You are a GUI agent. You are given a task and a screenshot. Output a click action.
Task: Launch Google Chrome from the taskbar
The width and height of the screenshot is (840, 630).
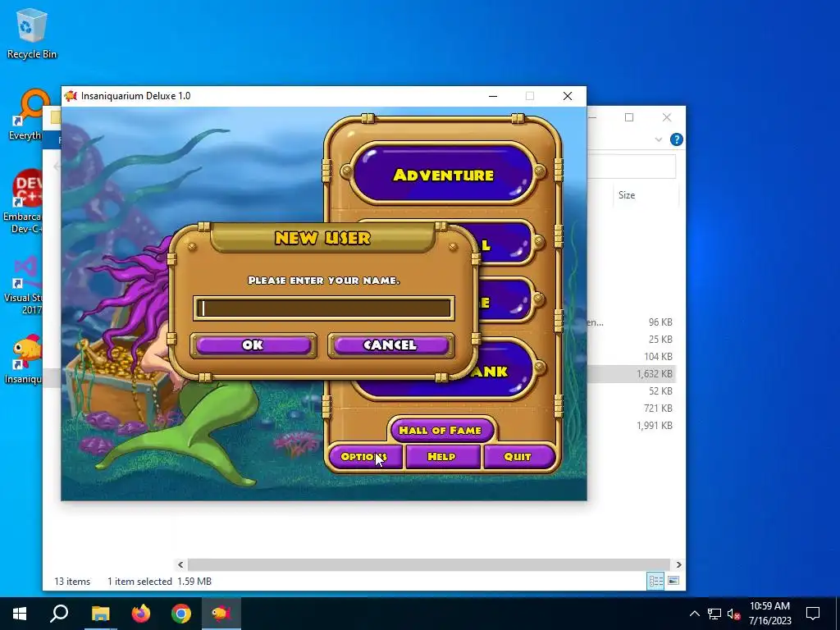pos(181,614)
